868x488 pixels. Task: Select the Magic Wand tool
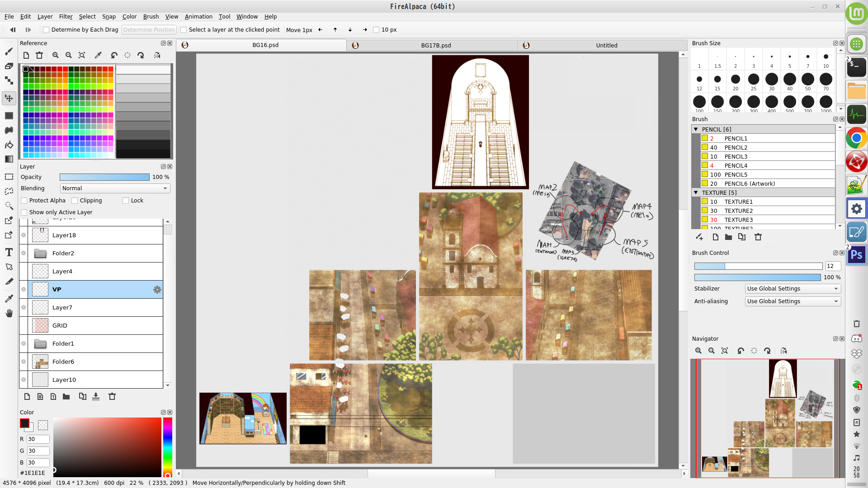pyautogui.click(x=9, y=206)
